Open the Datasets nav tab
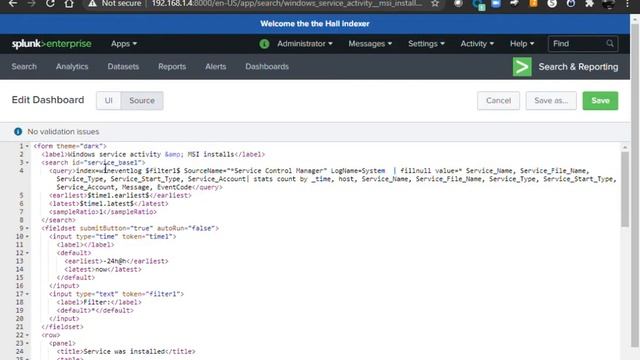The image size is (640, 360). 123,67
